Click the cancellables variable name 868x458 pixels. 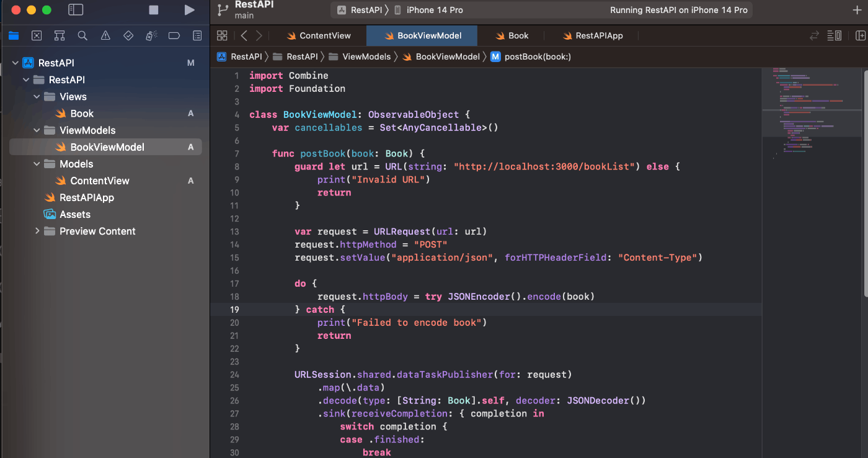tap(328, 128)
